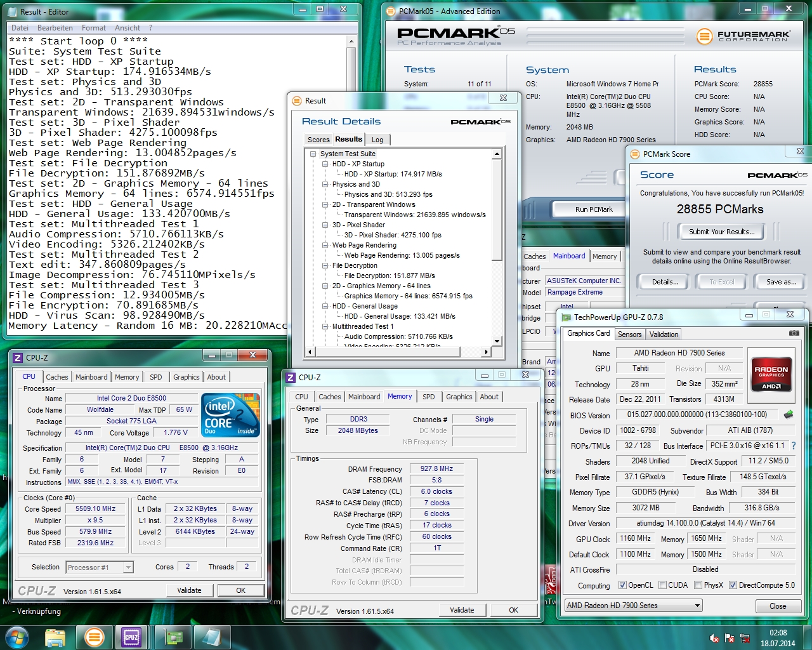Switch to the Validation tab in GPU-Z
Viewport: 812px width, 650px height.
point(664,335)
